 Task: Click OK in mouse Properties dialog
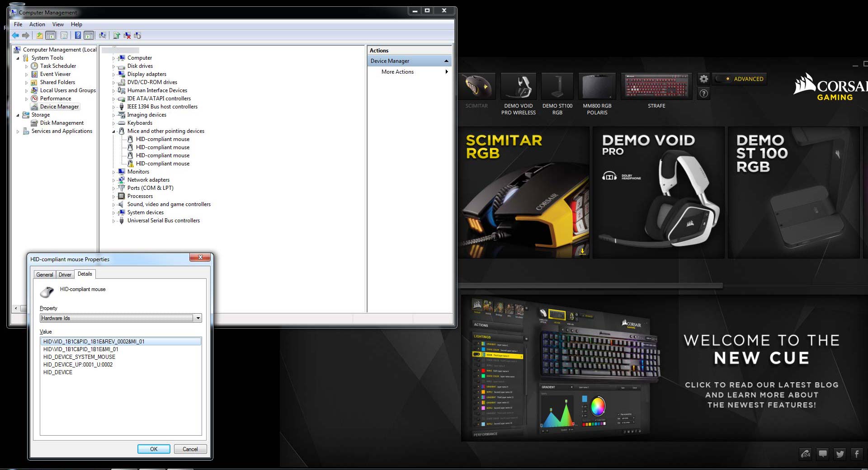tap(154, 449)
